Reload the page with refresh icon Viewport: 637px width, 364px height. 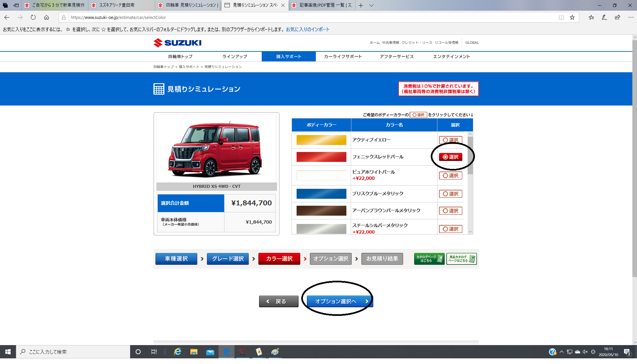(x=33, y=17)
